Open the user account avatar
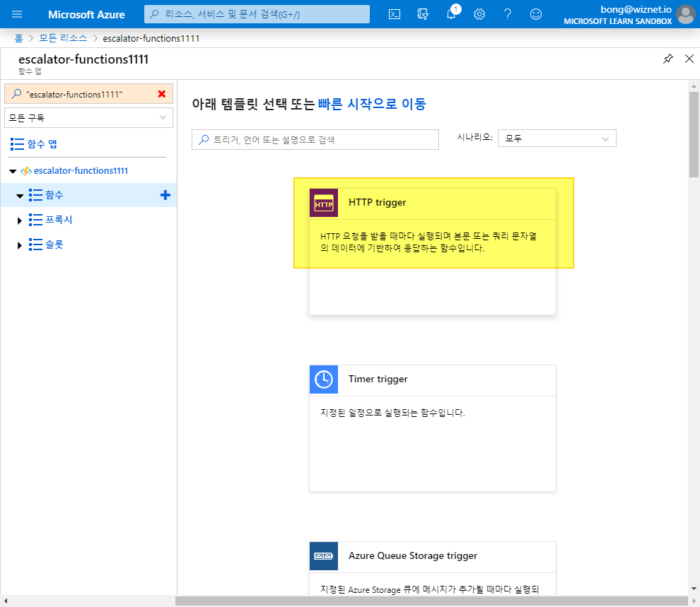Viewport: 700px width, 607px height. click(686, 14)
